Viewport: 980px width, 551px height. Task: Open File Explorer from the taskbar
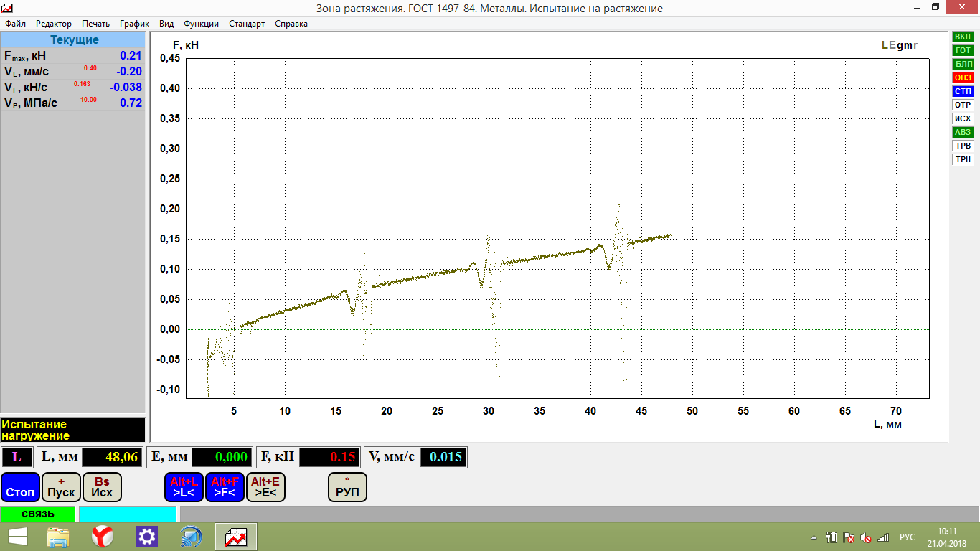(58, 537)
